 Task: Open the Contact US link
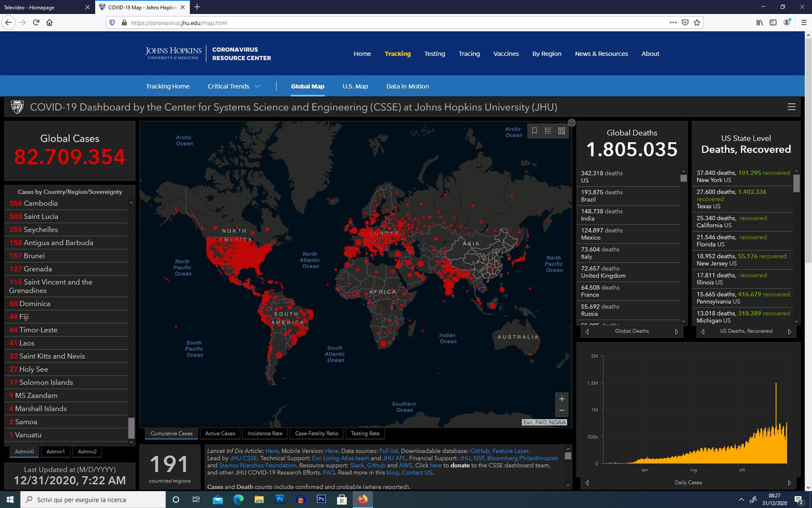[417, 472]
